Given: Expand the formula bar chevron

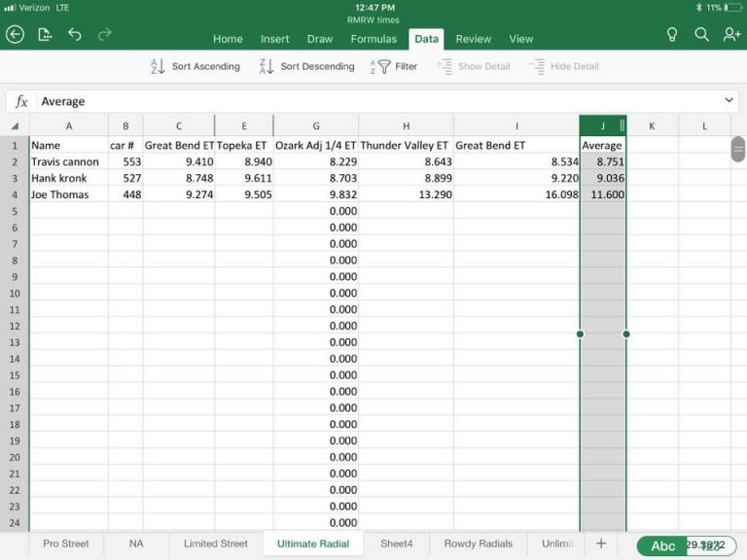Looking at the screenshot, I should tap(729, 101).
